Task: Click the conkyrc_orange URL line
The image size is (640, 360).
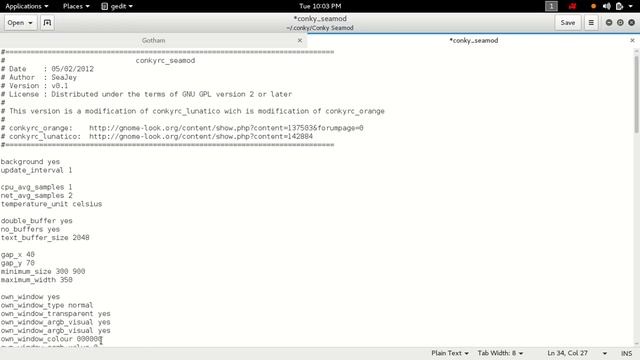Action: [182, 128]
